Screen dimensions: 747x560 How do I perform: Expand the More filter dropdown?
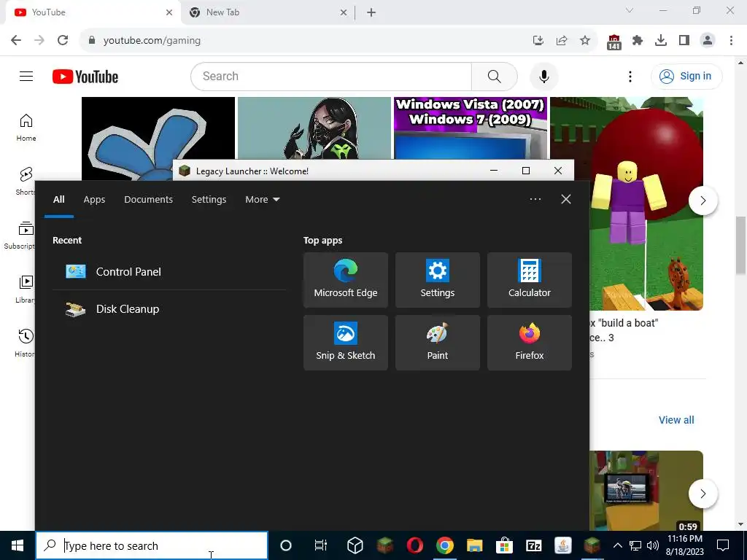click(x=262, y=200)
